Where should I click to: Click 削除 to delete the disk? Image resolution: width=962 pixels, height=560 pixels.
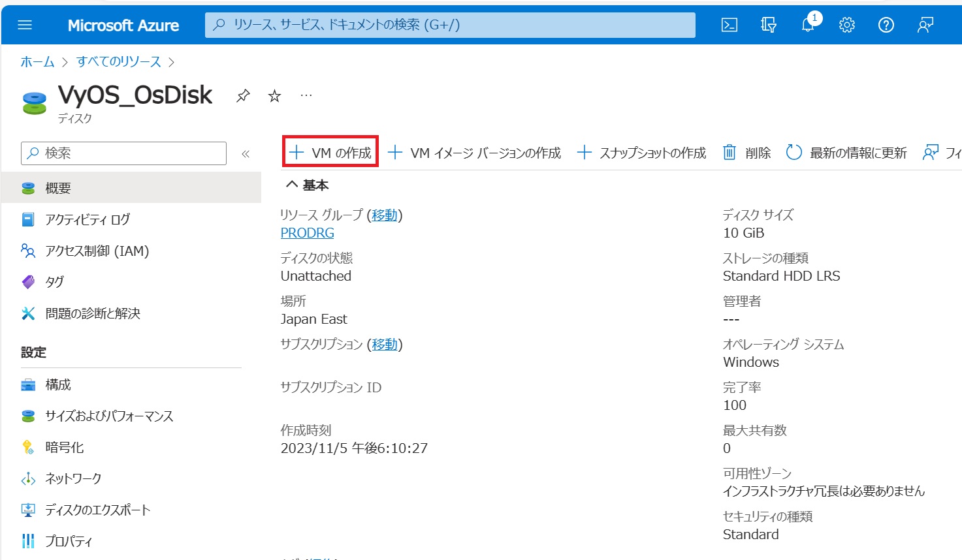coord(746,153)
